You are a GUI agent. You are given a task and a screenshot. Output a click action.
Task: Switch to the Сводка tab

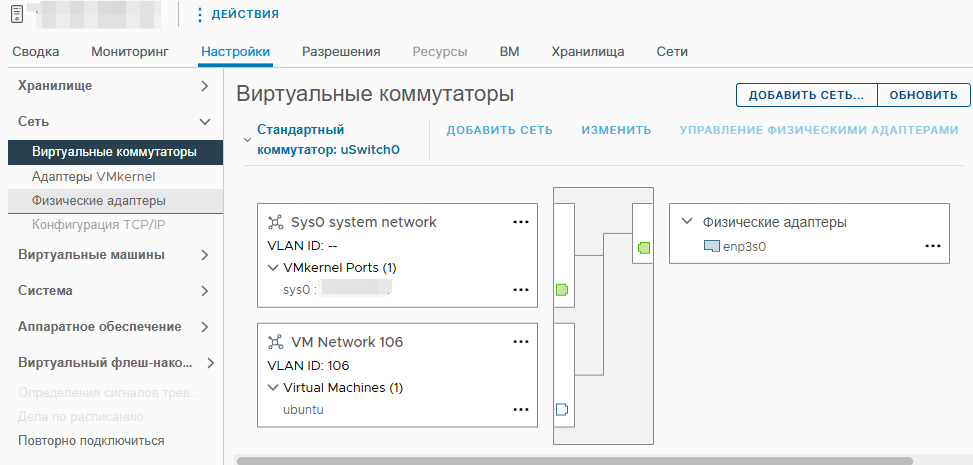pos(36,52)
